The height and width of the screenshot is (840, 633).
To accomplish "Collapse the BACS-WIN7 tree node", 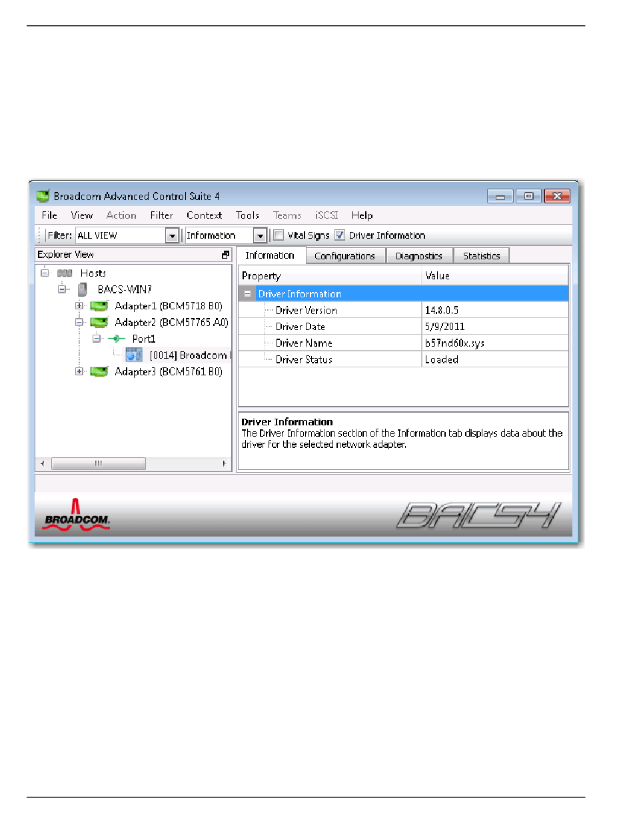I will (x=62, y=289).
